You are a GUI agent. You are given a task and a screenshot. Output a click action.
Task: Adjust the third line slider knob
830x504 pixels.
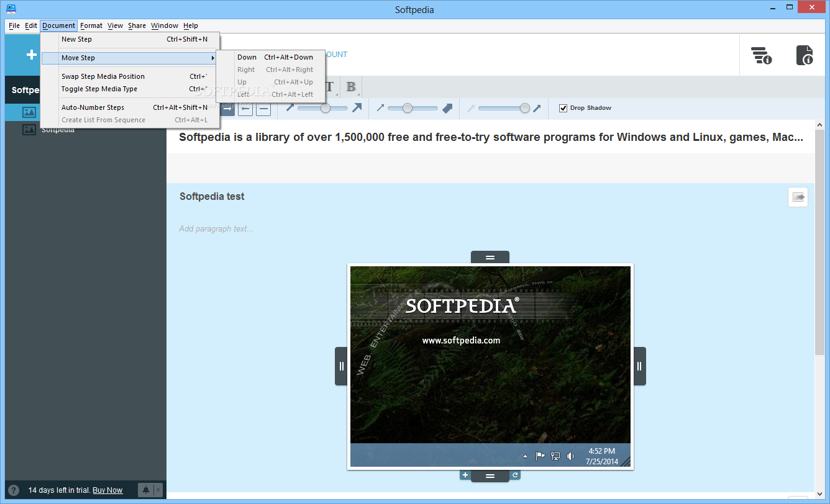tap(525, 108)
